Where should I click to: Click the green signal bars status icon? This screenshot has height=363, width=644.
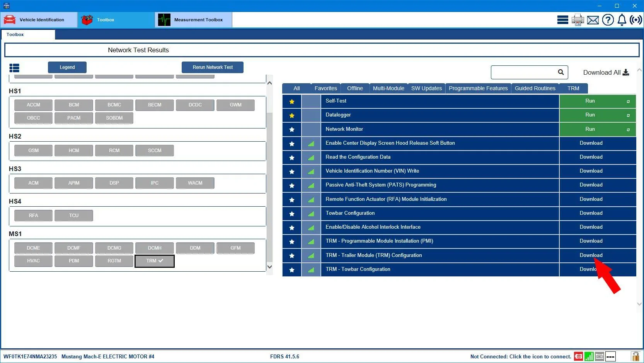click(589, 356)
